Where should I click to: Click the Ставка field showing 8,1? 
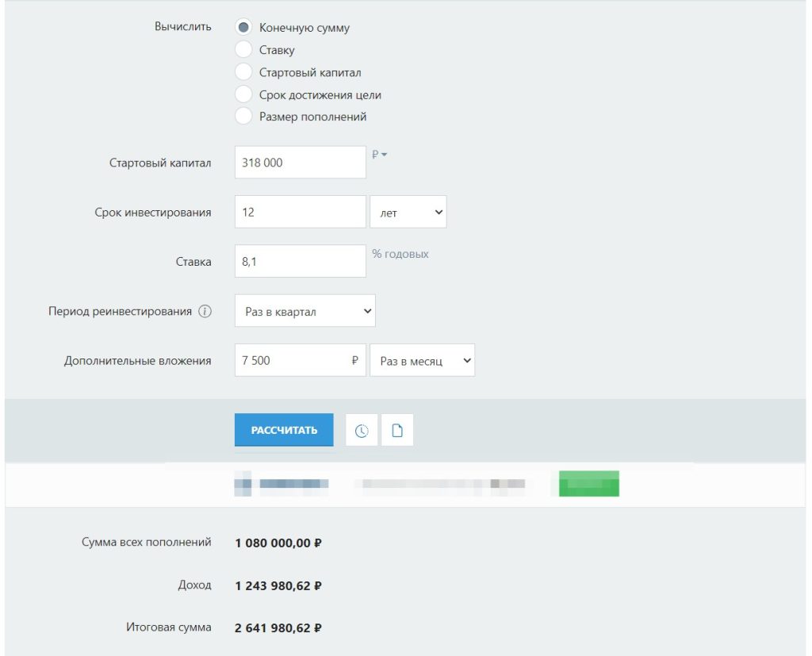click(x=301, y=261)
